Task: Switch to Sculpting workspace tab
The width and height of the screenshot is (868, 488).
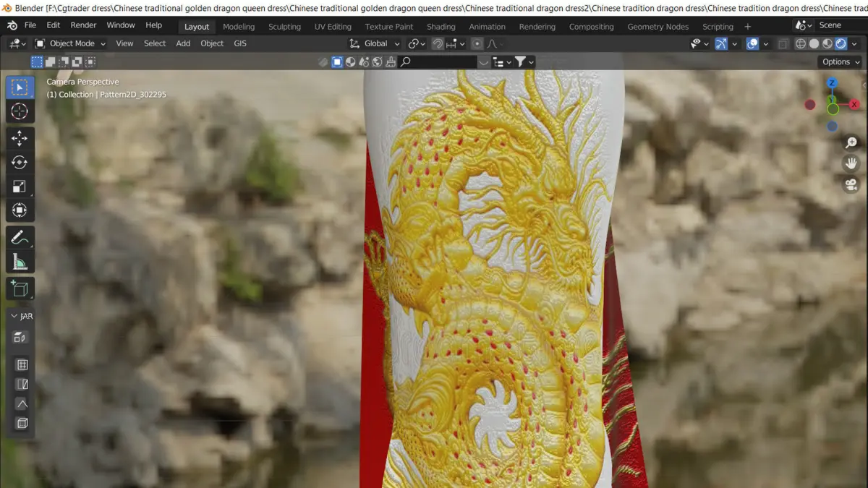Action: (x=284, y=27)
